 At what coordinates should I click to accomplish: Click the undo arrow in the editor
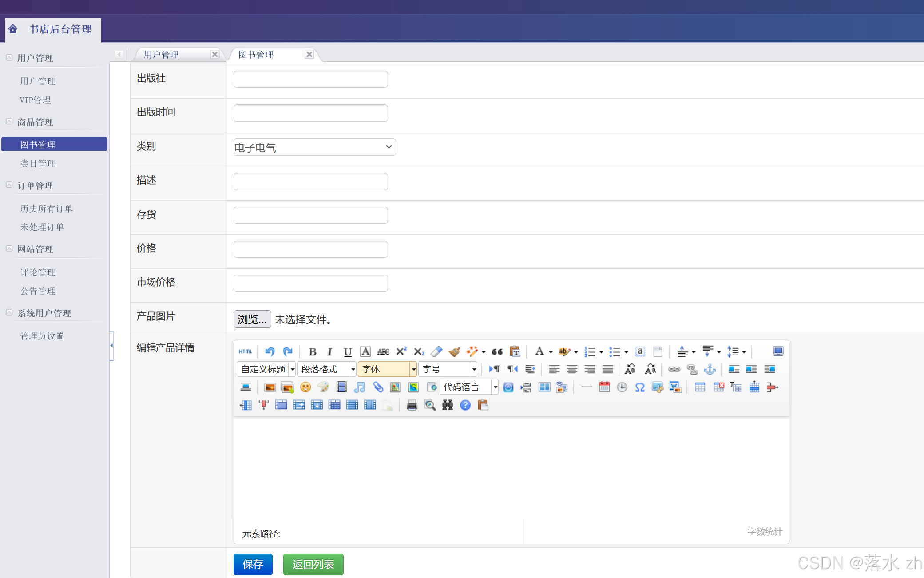click(x=270, y=351)
